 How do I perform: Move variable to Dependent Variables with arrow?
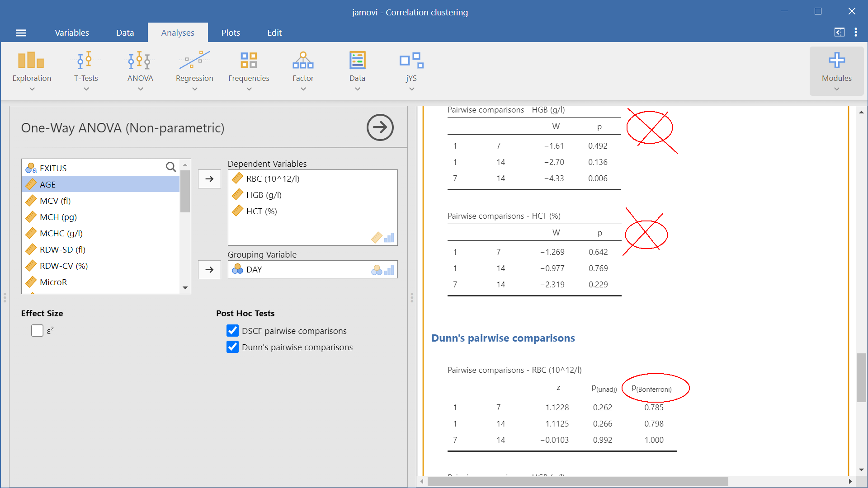209,179
